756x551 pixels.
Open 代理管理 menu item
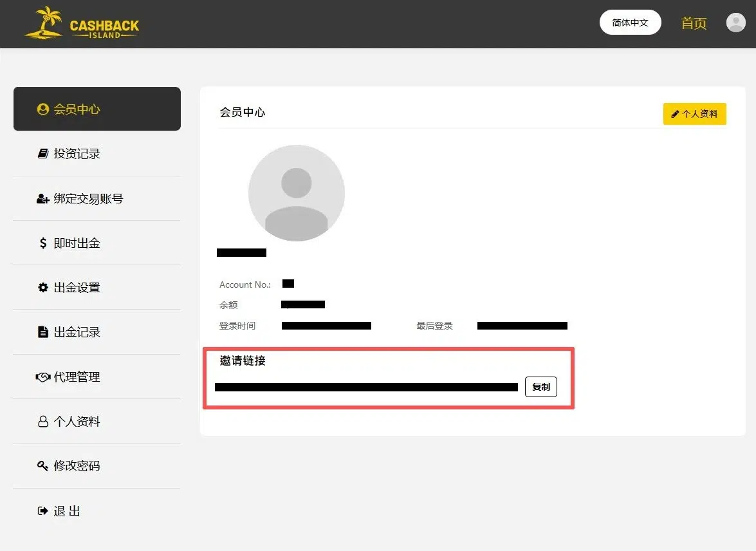coord(97,377)
